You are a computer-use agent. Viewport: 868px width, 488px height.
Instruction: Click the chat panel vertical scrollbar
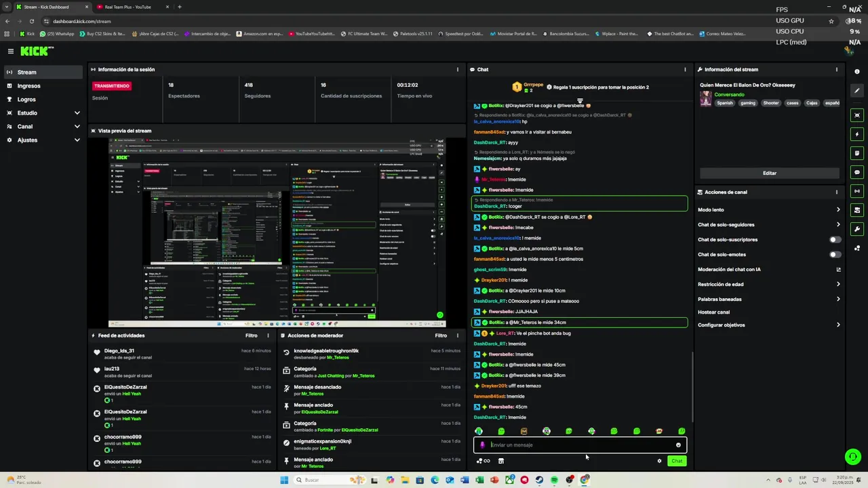tap(692, 388)
